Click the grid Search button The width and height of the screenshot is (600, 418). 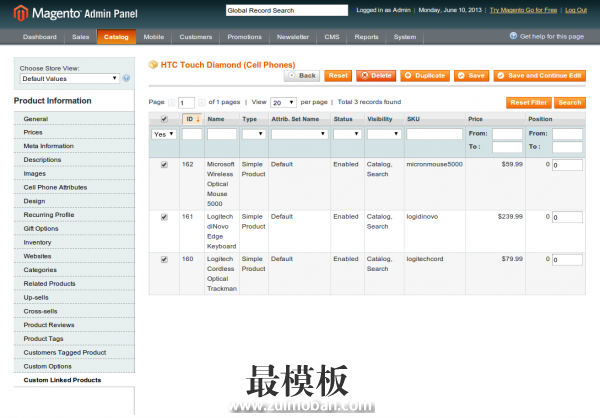[570, 103]
